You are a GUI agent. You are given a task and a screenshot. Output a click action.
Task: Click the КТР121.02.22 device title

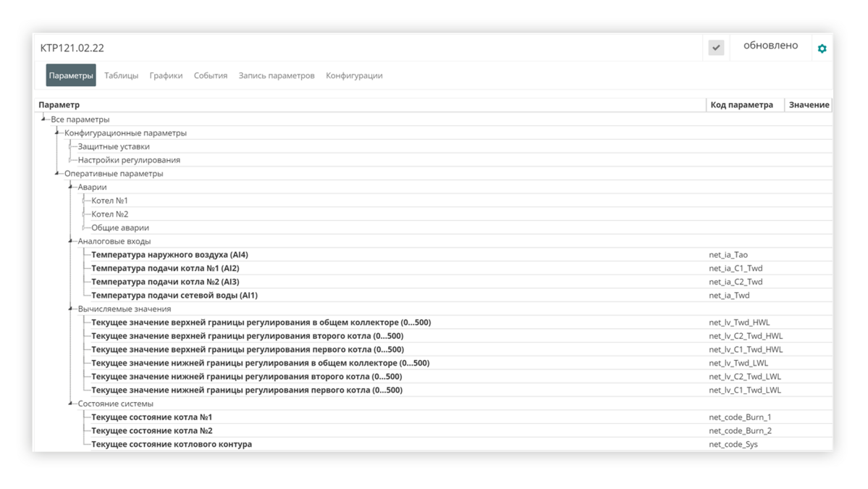click(x=72, y=48)
